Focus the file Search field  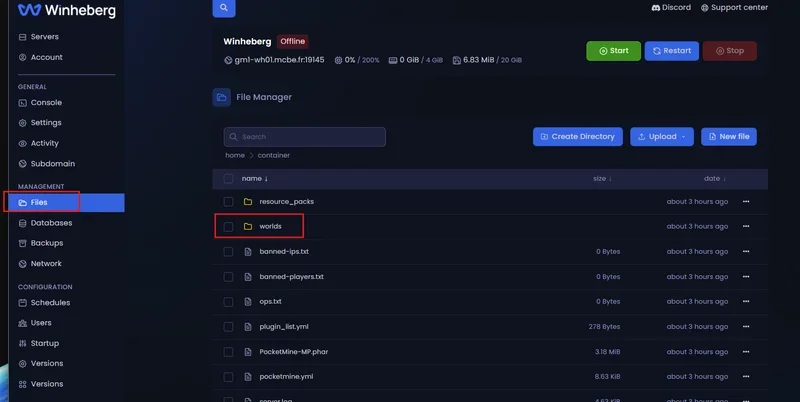pos(305,137)
